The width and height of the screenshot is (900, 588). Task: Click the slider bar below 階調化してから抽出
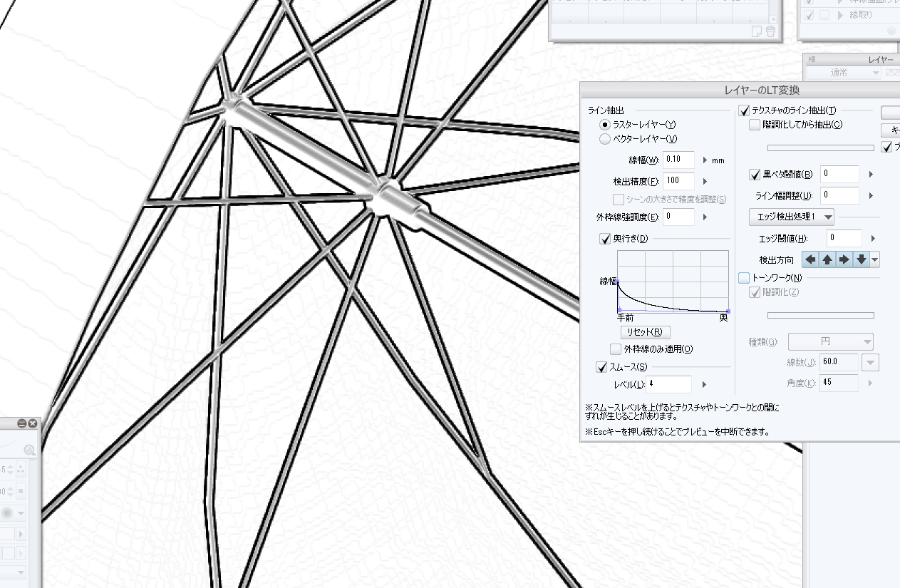coord(820,148)
